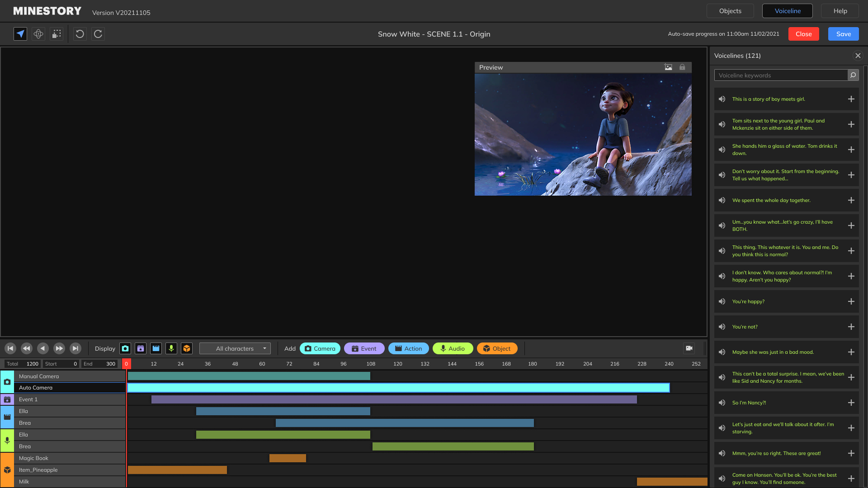Add voiceline 'Maybe she was just in a bad mood'
This screenshot has width=868, height=488.
pyautogui.click(x=851, y=352)
